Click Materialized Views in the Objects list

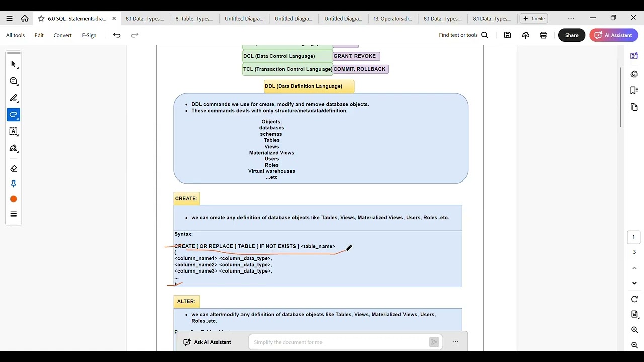(x=272, y=153)
